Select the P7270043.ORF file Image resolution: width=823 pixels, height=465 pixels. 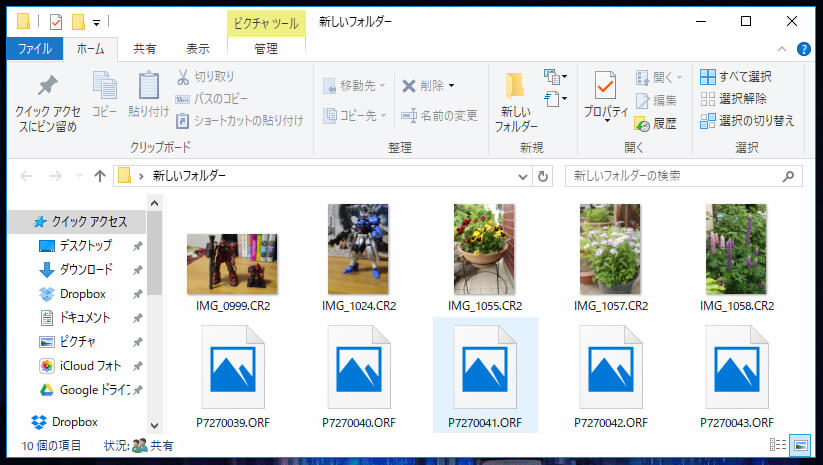737,377
